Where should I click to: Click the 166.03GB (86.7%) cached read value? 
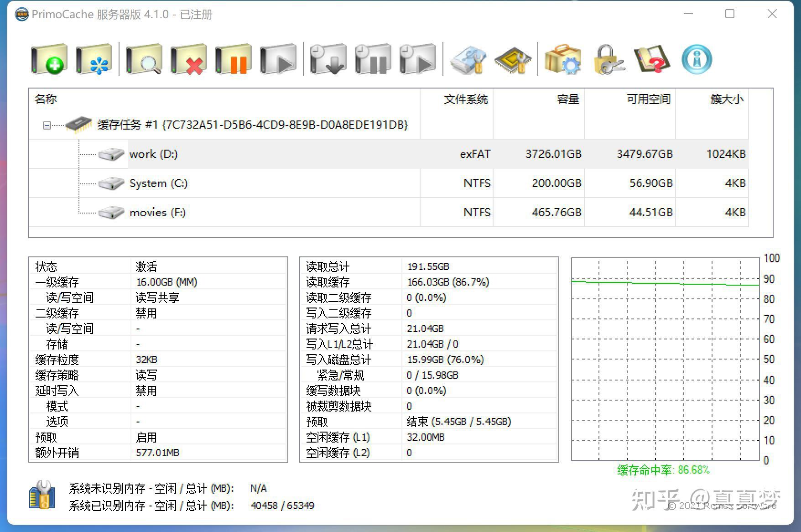pos(448,282)
